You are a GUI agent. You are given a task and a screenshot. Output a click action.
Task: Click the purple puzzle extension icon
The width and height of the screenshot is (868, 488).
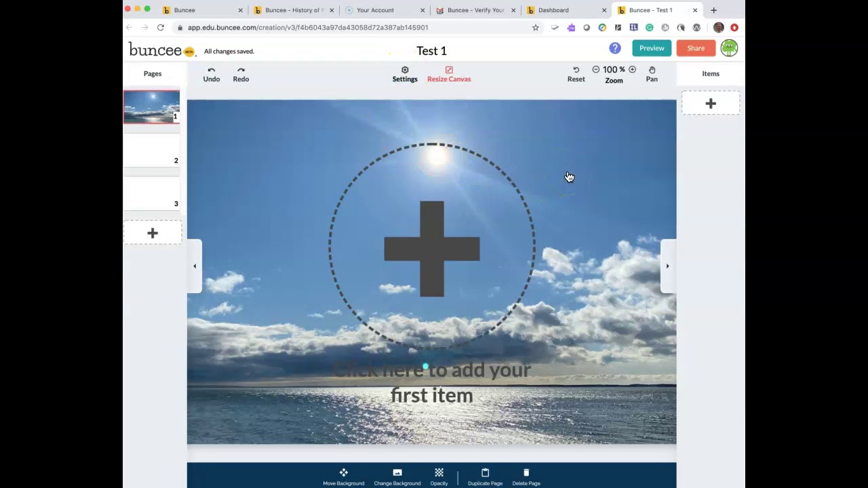pos(571,28)
